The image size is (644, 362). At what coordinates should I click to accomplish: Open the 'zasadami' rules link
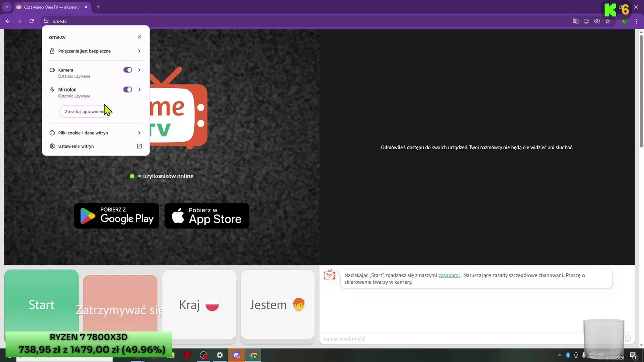pyautogui.click(x=449, y=275)
